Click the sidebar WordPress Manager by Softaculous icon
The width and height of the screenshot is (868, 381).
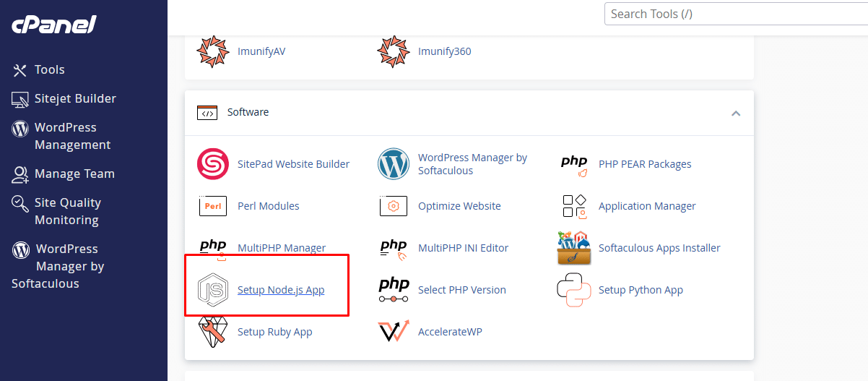20,249
